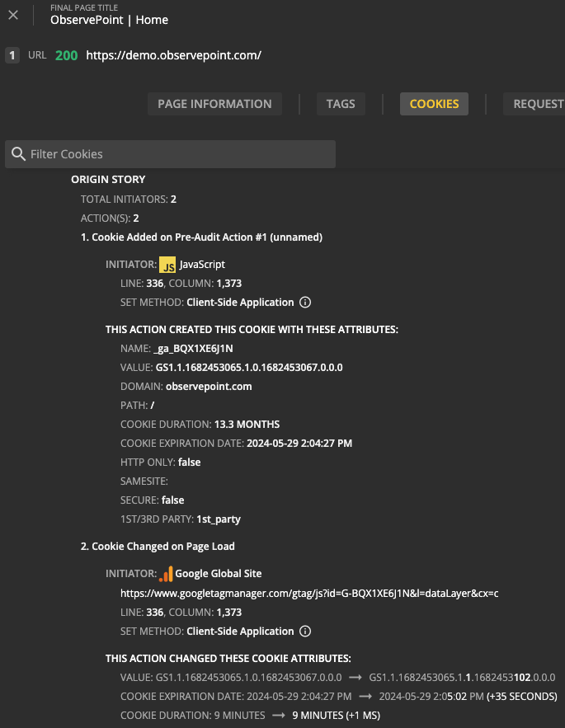The height and width of the screenshot is (728, 565).
Task: Click 9 MINUTES (+1 MS) duration
Action: (x=336, y=716)
